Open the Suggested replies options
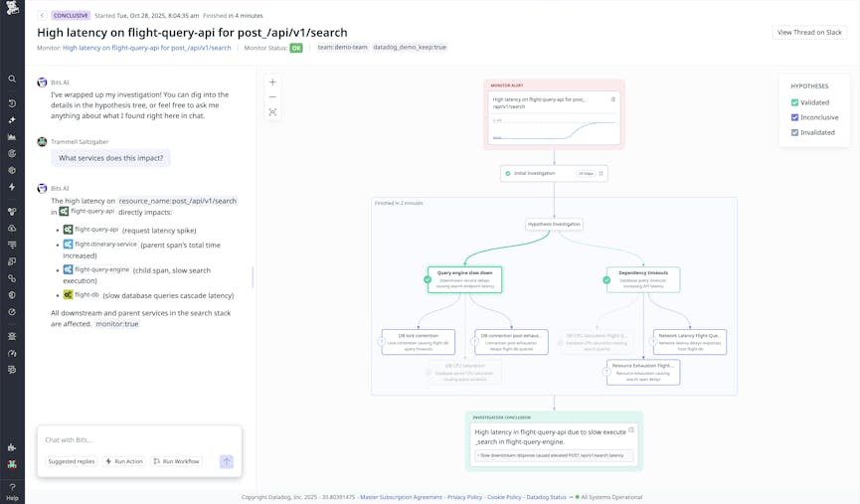This screenshot has height=504, width=860. pyautogui.click(x=71, y=461)
